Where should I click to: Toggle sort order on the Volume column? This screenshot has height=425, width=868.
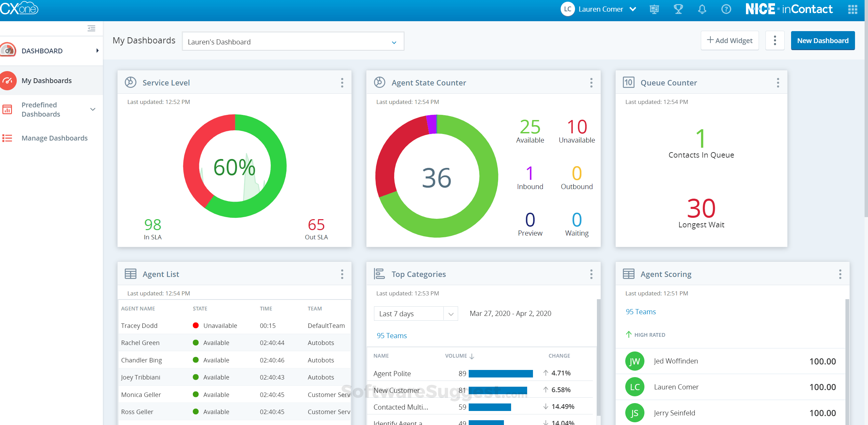click(x=472, y=356)
